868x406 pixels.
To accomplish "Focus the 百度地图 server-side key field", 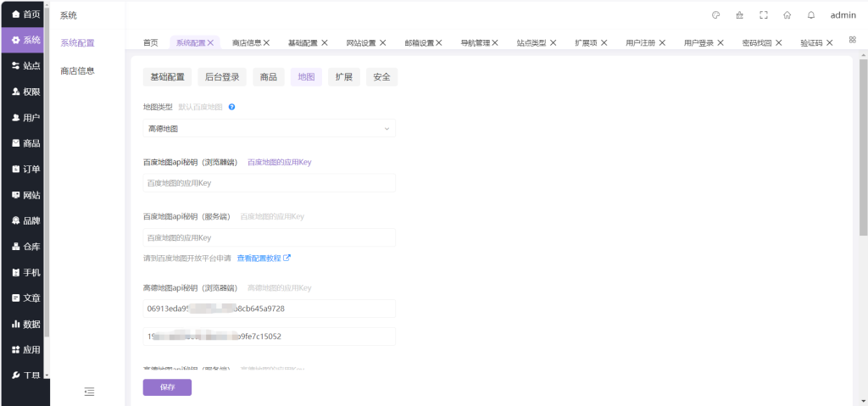I will 269,237.
